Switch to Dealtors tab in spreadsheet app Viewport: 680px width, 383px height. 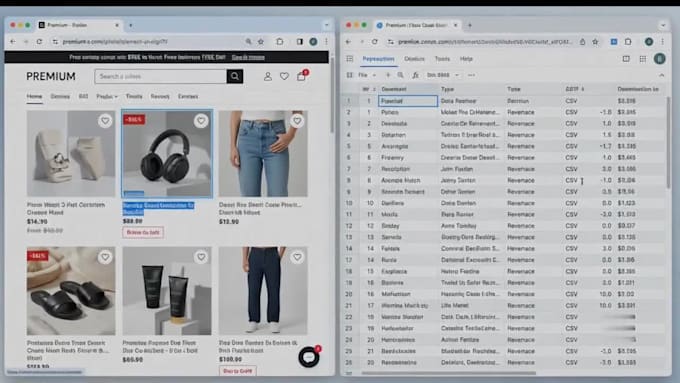click(x=414, y=59)
